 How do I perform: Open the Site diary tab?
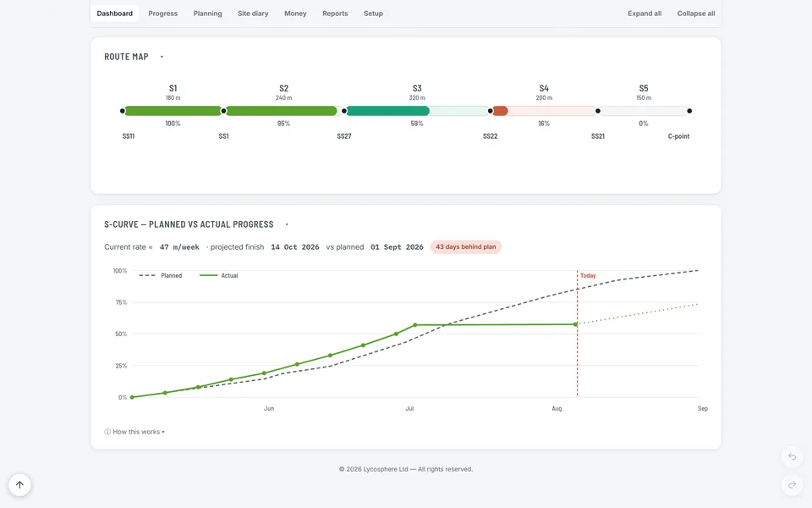[253, 14]
